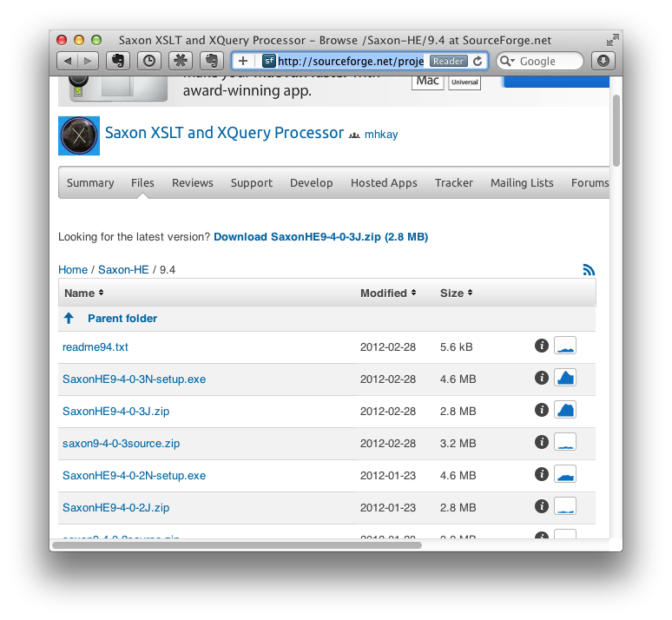Go to Saxon-HE in the breadcrumb
Viewport: 672px width, 620px height.
123,270
